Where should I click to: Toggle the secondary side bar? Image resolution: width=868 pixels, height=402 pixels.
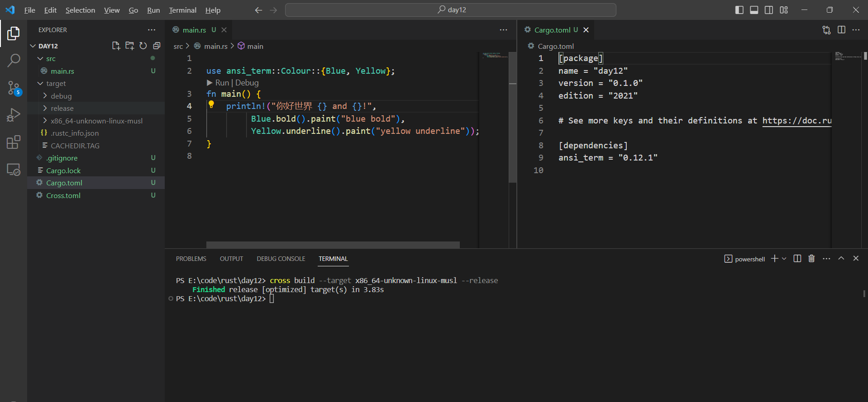click(769, 10)
